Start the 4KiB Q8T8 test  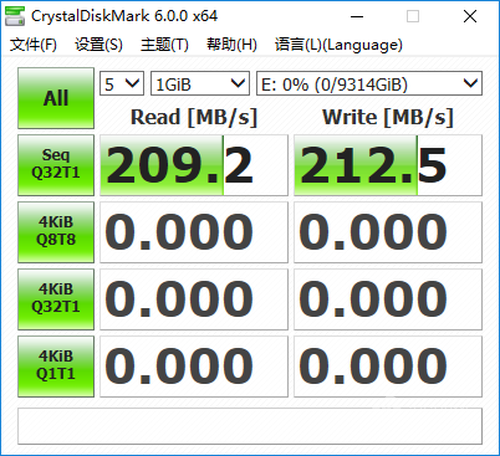click(x=56, y=232)
